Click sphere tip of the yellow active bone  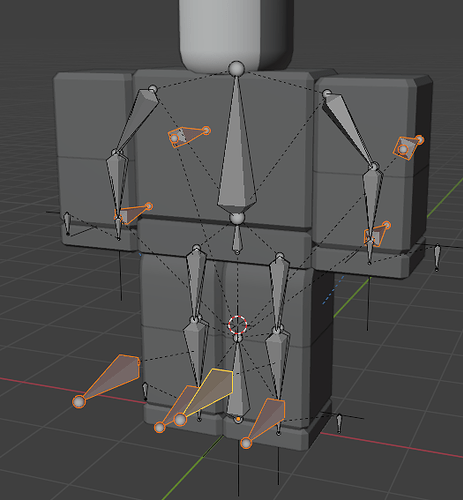180,419
